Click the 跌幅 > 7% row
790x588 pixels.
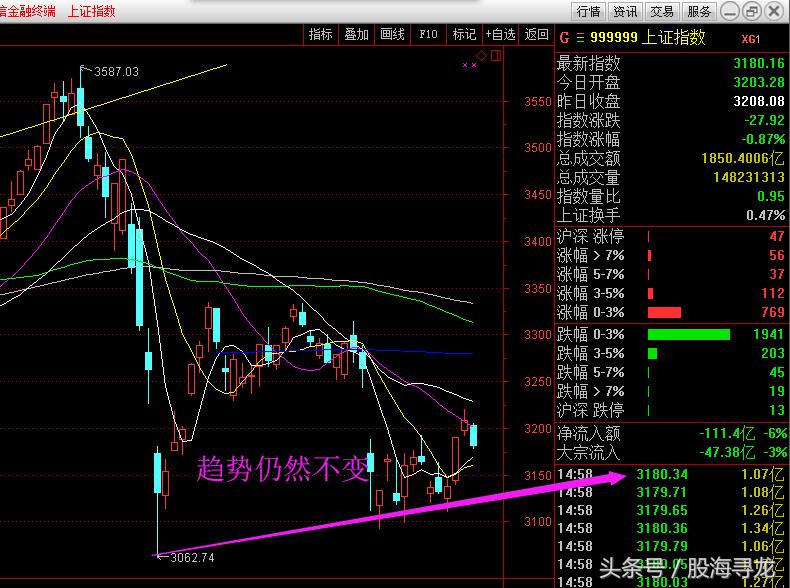671,391
